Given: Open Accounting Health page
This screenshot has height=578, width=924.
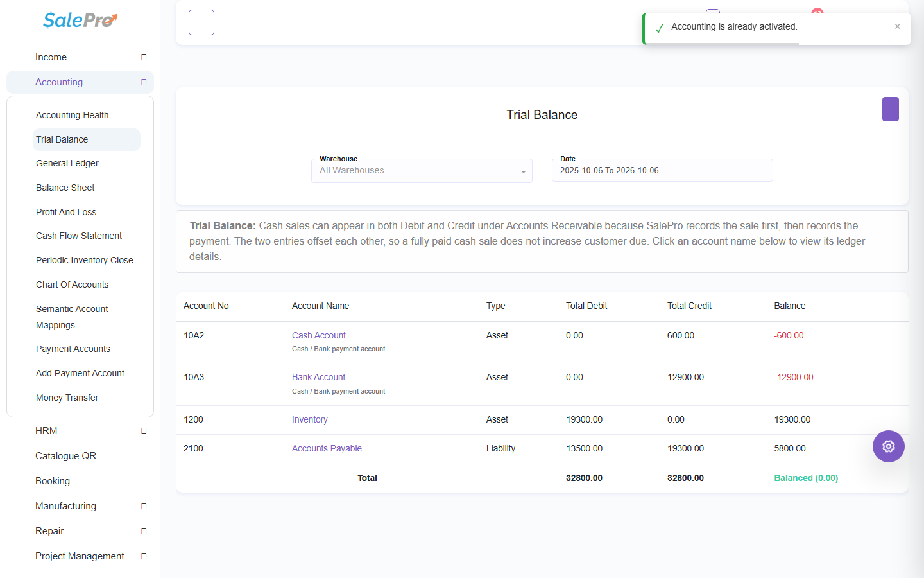Looking at the screenshot, I should (x=73, y=115).
